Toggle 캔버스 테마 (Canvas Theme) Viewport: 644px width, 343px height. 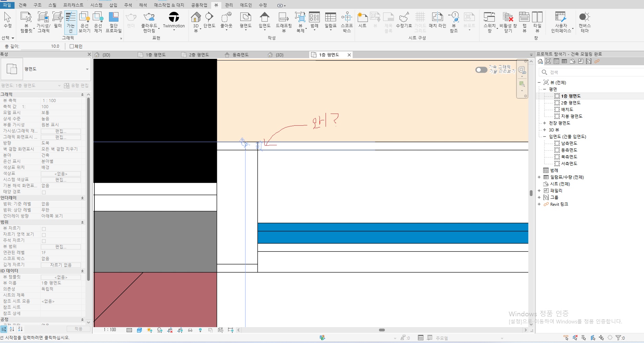tap(584, 22)
